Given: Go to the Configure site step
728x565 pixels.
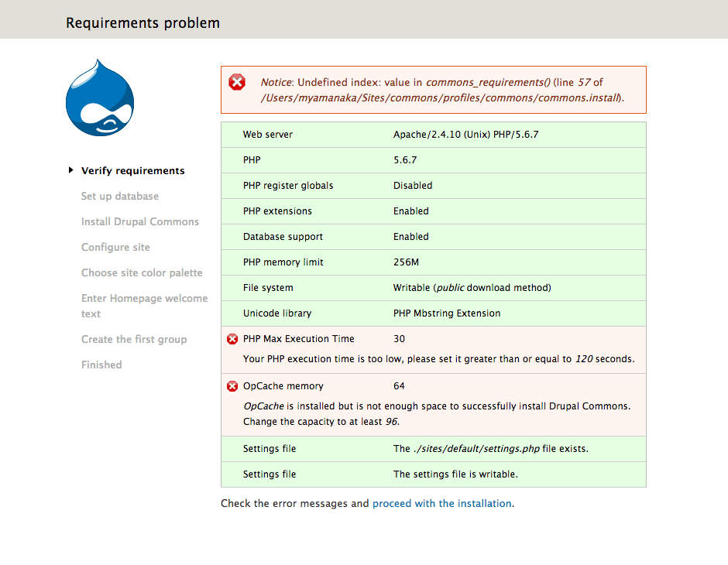Looking at the screenshot, I should (x=115, y=248).
